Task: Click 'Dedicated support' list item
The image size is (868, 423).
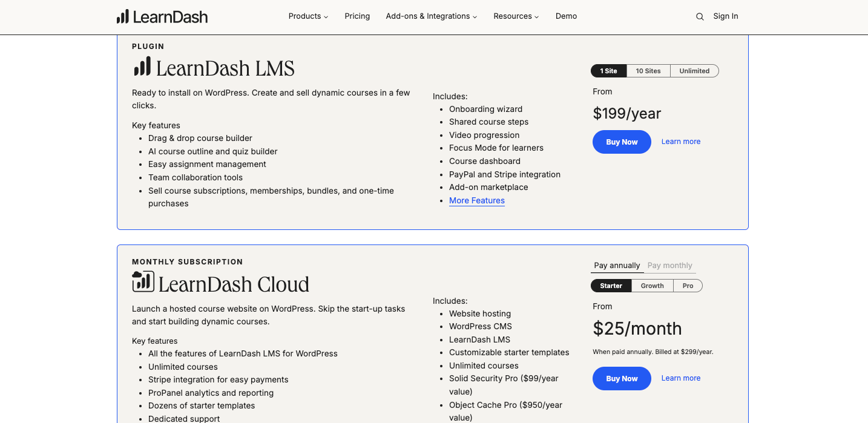Action: [184, 418]
